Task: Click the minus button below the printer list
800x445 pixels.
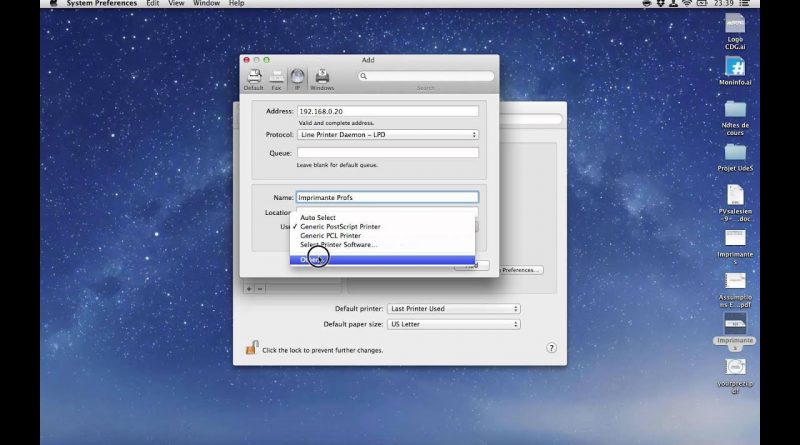Action: [260, 289]
